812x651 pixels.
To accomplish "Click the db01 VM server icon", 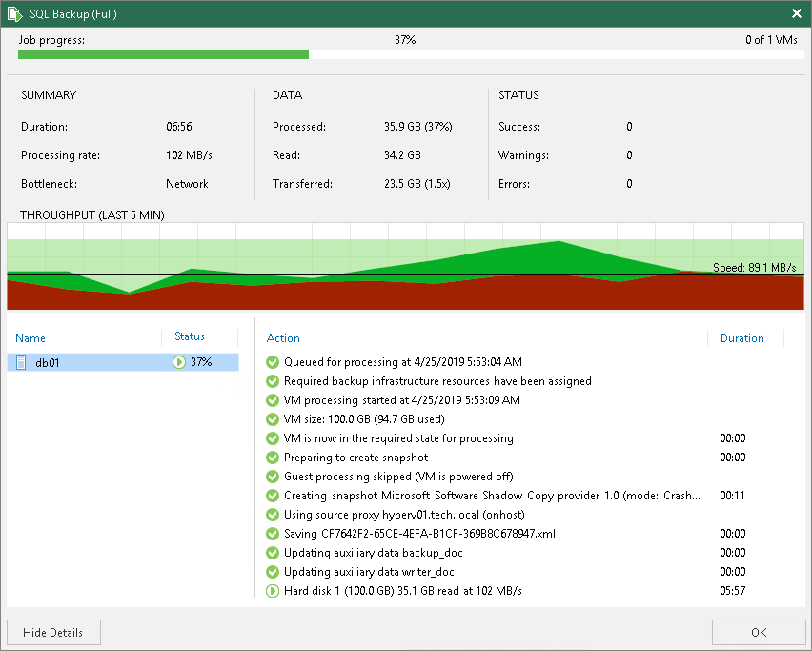I will pyautogui.click(x=21, y=362).
